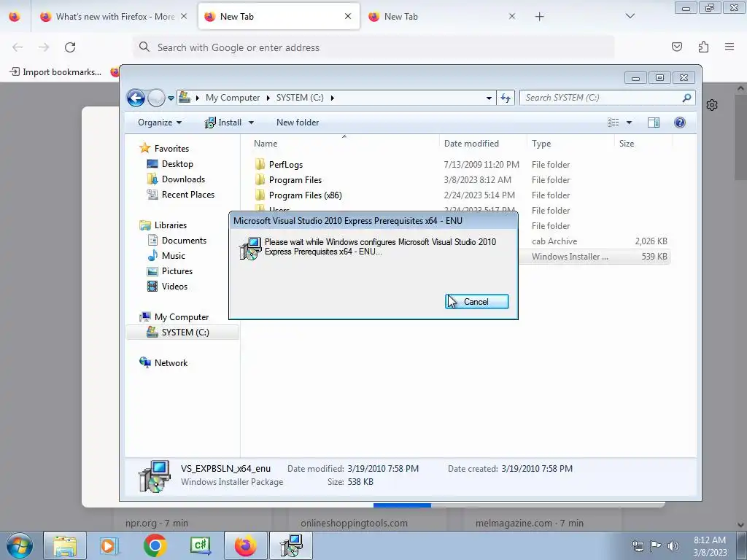Viewport: 747px width, 560px height.
Task: Select SYSTEM (C:) drive in tree
Action: coord(183,332)
